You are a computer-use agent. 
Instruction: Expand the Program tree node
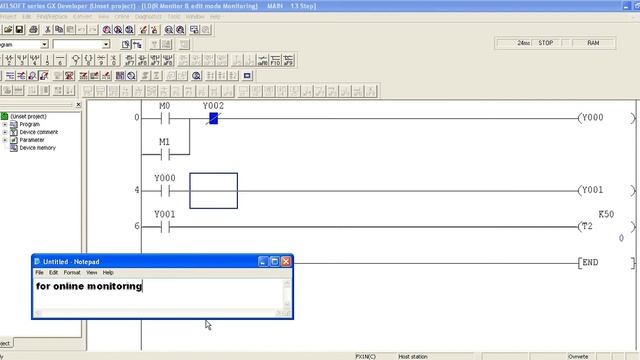coord(4,124)
